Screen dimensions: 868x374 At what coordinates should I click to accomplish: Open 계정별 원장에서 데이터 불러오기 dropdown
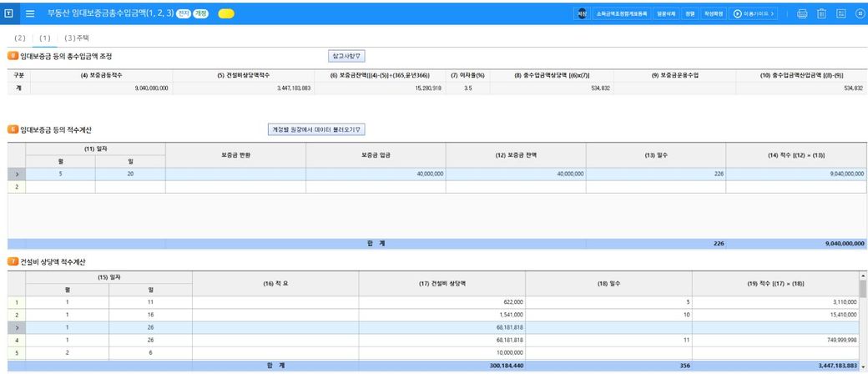[x=316, y=129]
